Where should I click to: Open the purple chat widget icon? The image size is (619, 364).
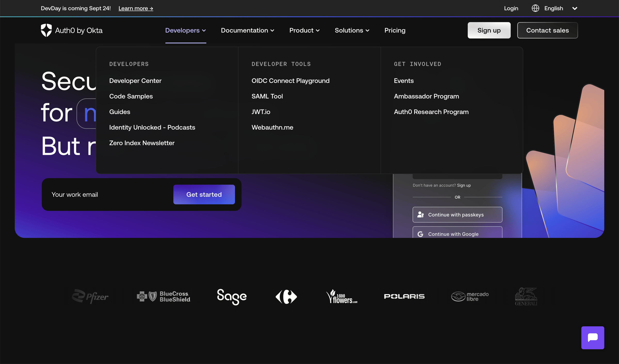[593, 337]
